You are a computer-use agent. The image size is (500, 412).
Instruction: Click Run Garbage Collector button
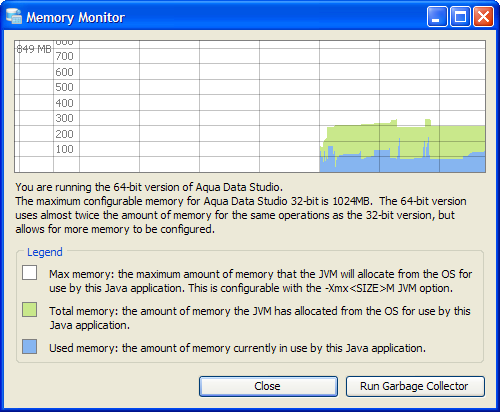coord(415,386)
